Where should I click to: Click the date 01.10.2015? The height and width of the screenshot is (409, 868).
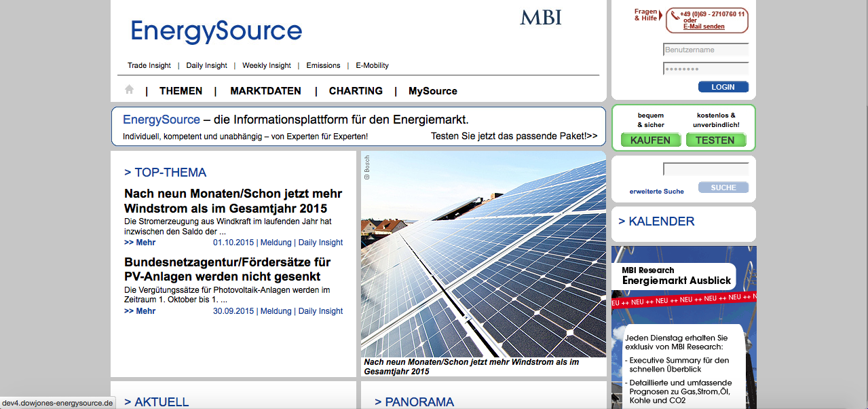coord(233,243)
